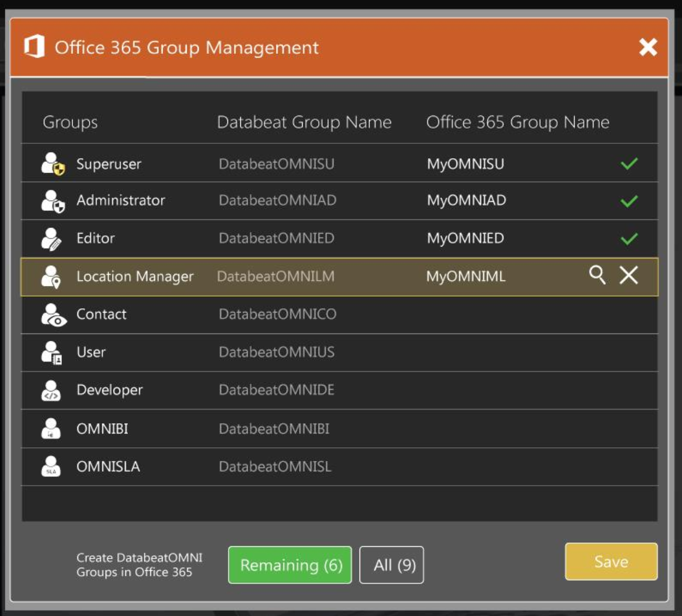Select the Contact row label
This screenshot has width=682, height=616.
pos(101,314)
